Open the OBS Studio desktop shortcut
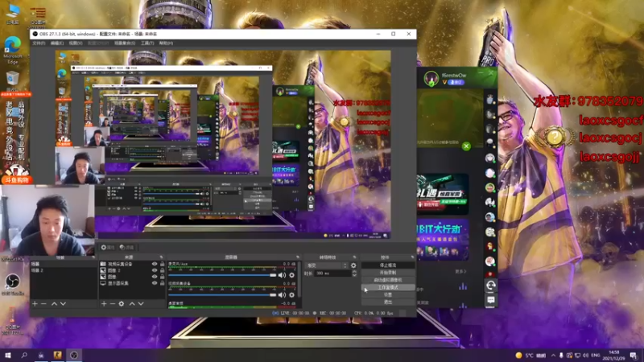Viewport: 644px width, 362px height. click(13, 285)
